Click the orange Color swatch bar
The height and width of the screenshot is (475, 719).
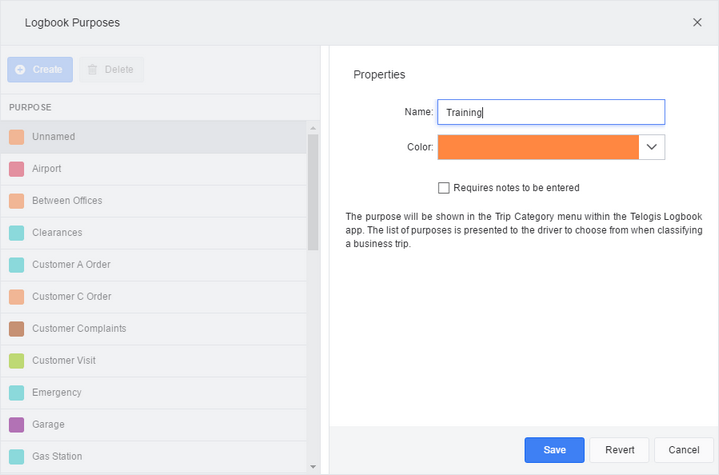(538, 147)
